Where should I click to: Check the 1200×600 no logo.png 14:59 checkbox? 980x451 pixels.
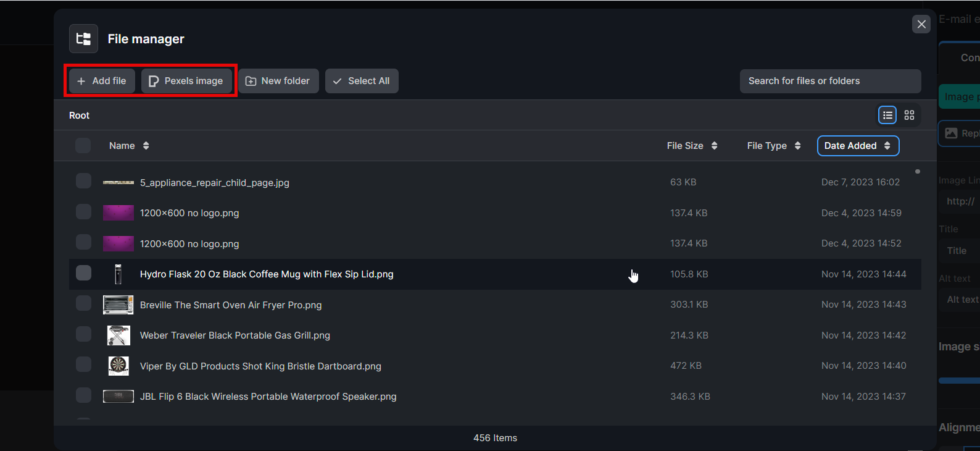tap(83, 212)
